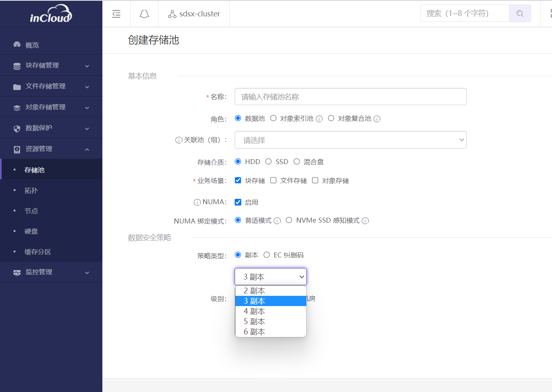Collapse 资源管理 menu chevron

tap(87, 149)
